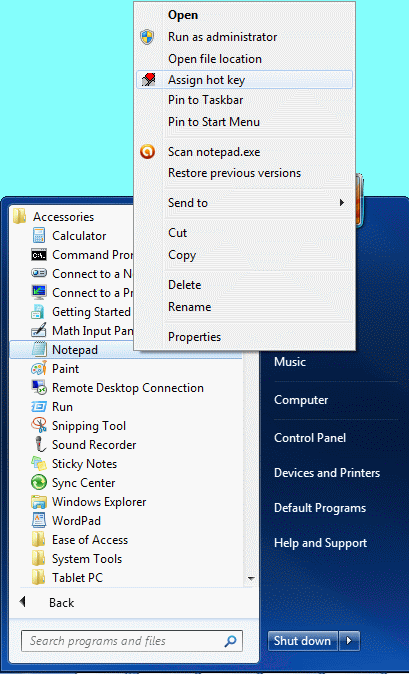The image size is (409, 674).
Task: Select the Sound Recorder label
Action: click(x=94, y=445)
